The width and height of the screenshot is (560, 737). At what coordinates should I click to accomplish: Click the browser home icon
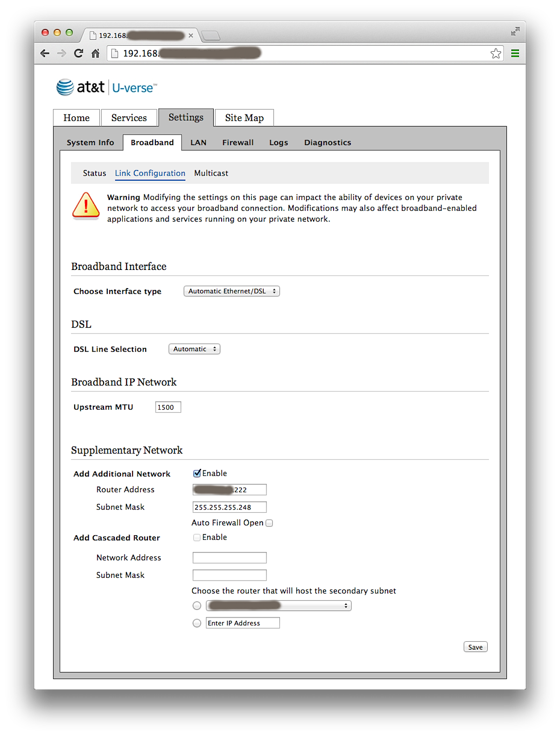(x=95, y=53)
